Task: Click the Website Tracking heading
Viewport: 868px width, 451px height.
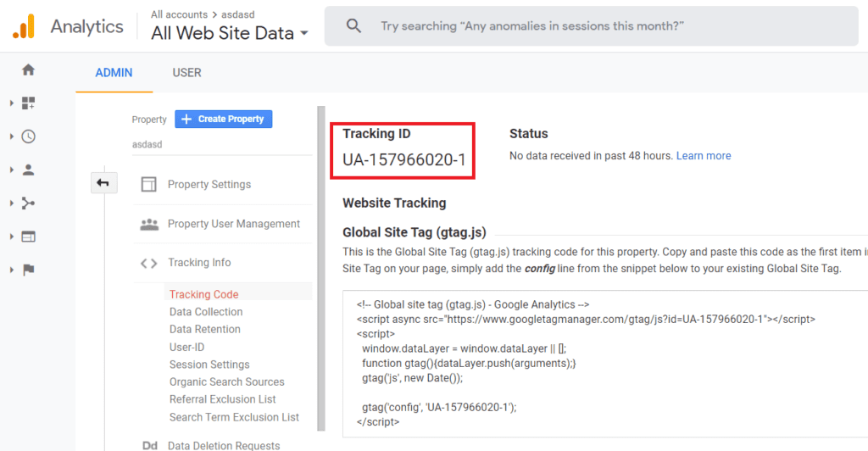Action: pyautogui.click(x=394, y=203)
